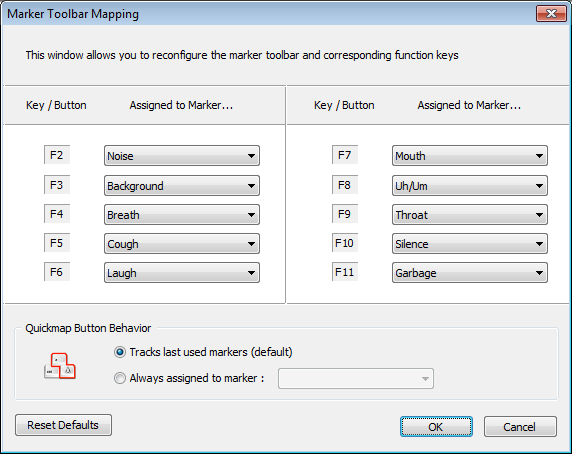Screen dimensions: 572x454
Task: Click the Reset Defaults button
Action: coord(63,425)
